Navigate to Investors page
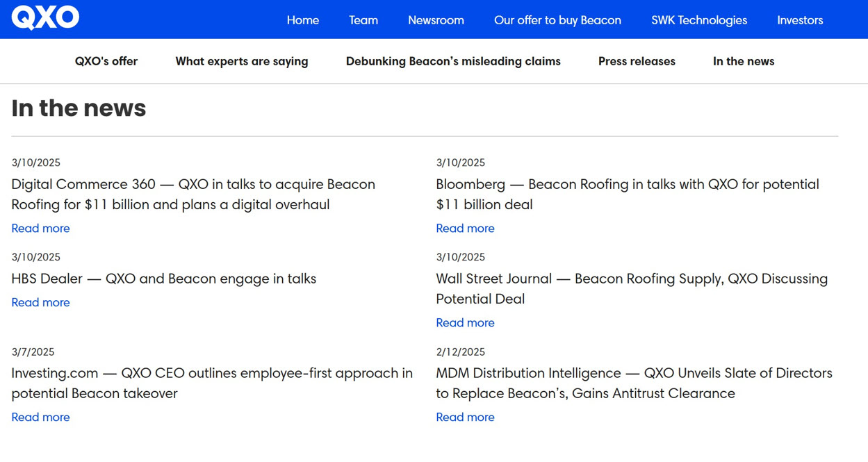This screenshot has width=868, height=462. pyautogui.click(x=800, y=20)
